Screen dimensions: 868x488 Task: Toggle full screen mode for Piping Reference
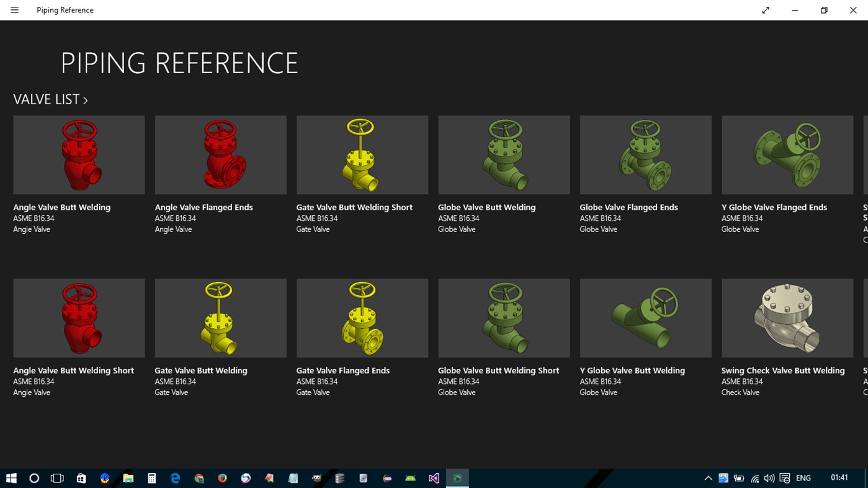tap(765, 10)
